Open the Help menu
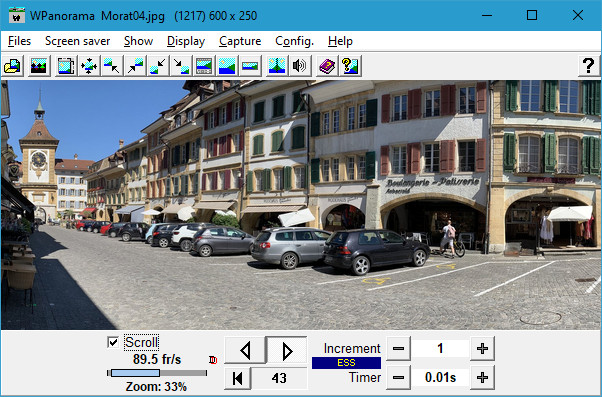The width and height of the screenshot is (602, 397). pyautogui.click(x=341, y=41)
